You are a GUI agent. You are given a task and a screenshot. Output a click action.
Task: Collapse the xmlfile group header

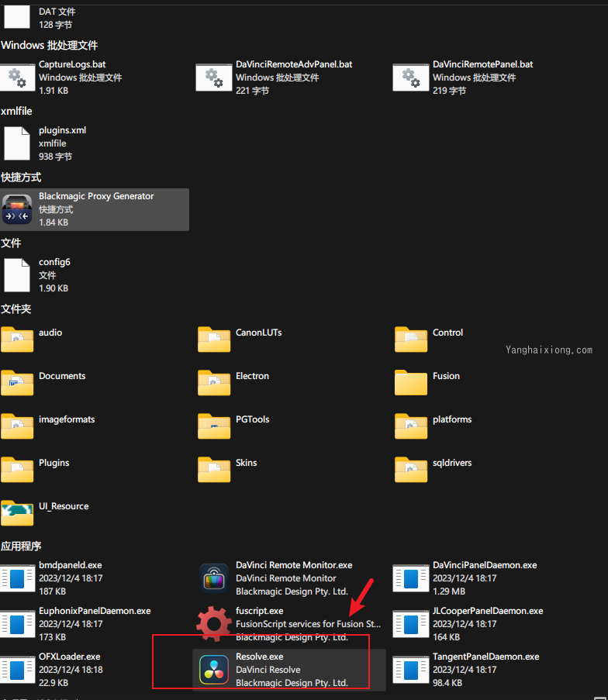16,111
